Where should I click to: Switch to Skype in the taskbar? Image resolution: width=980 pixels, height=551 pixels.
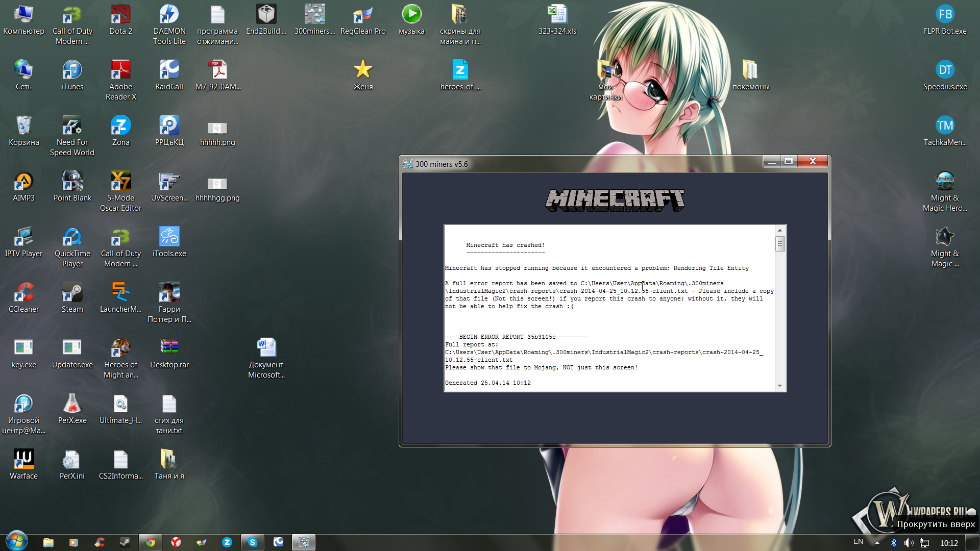tap(252, 542)
